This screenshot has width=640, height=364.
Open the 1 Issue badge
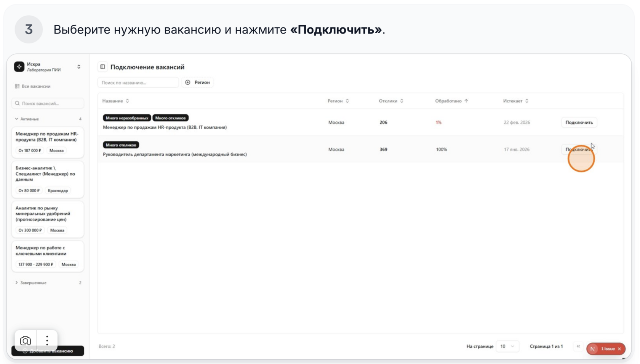tap(605, 349)
